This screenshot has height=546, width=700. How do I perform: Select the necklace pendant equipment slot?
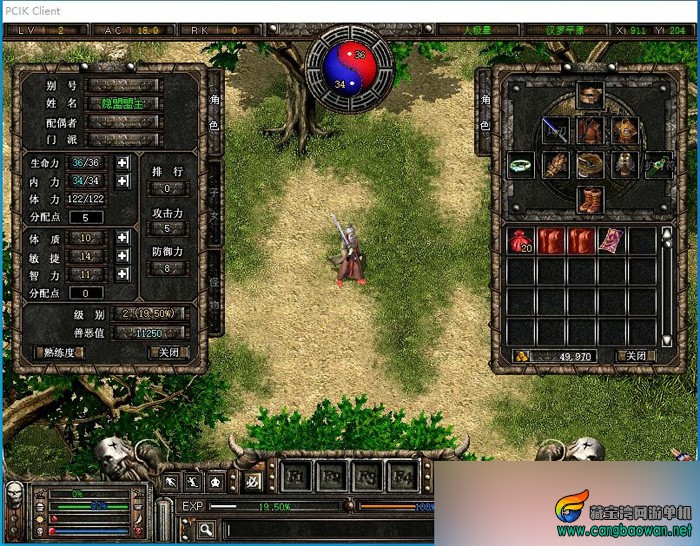[x=624, y=165]
